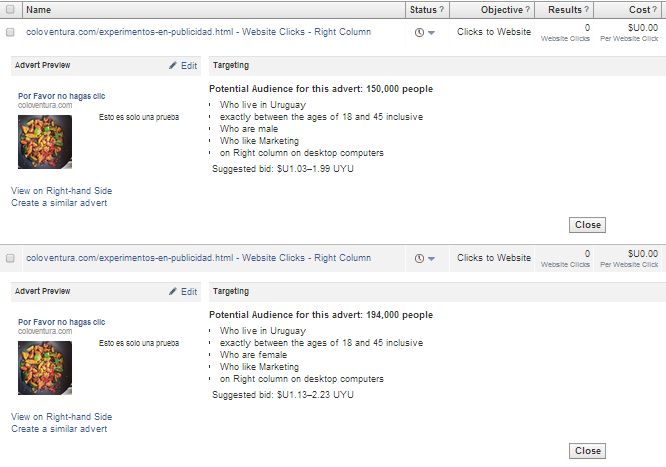Open status dropdown arrow for first advert
Image resolution: width=666 pixels, height=467 pixels.
432,33
